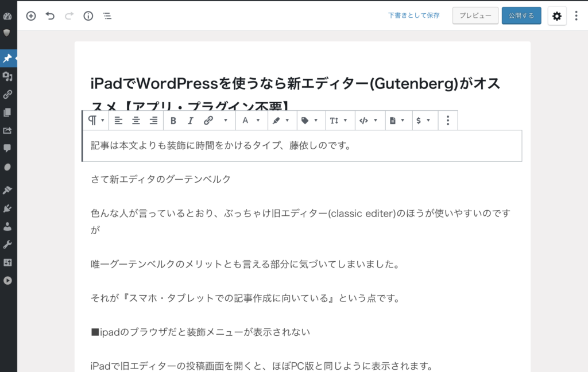
Task: Center-align the paragraph text
Action: pyautogui.click(x=136, y=121)
